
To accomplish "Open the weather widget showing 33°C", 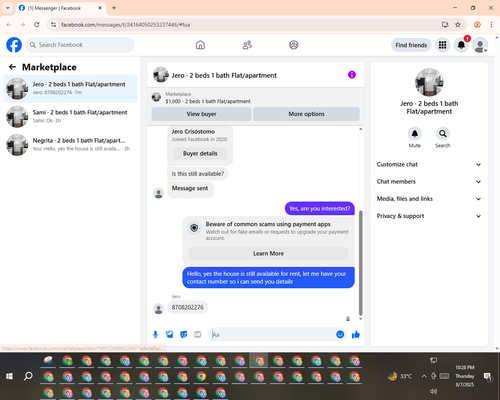I will point(400,376).
